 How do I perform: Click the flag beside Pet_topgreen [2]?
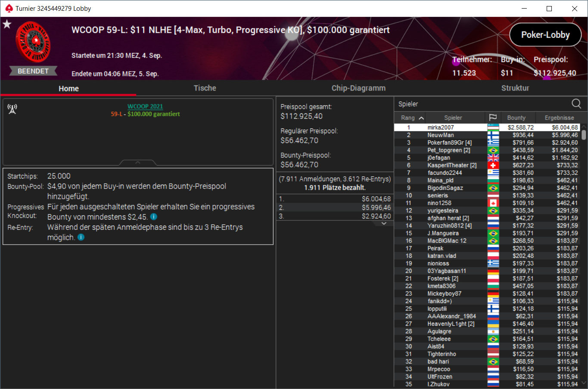pos(493,150)
